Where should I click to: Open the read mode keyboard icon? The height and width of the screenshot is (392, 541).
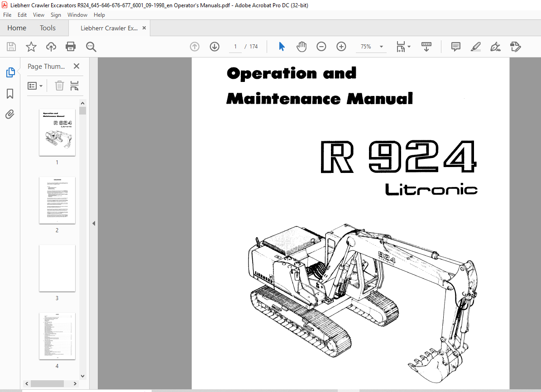coord(426,47)
